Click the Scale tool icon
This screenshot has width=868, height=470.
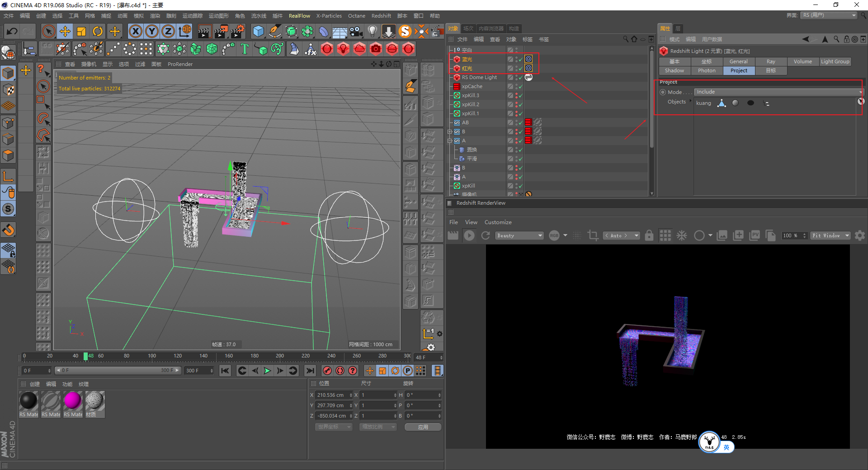coord(81,31)
